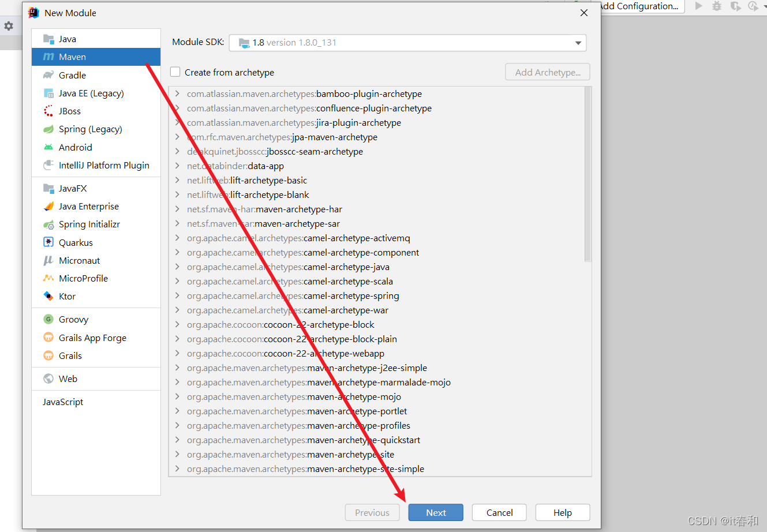Select maven-archetype-mojo row
Screen dimensions: 767x532
click(377, 396)
